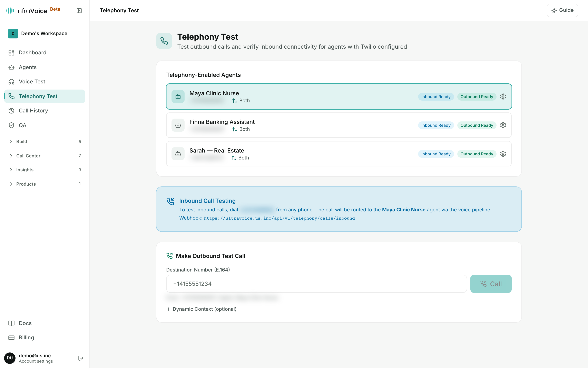Click the robot icon for Finna Banking Assistant
The height and width of the screenshot is (368, 588).
[x=178, y=125]
